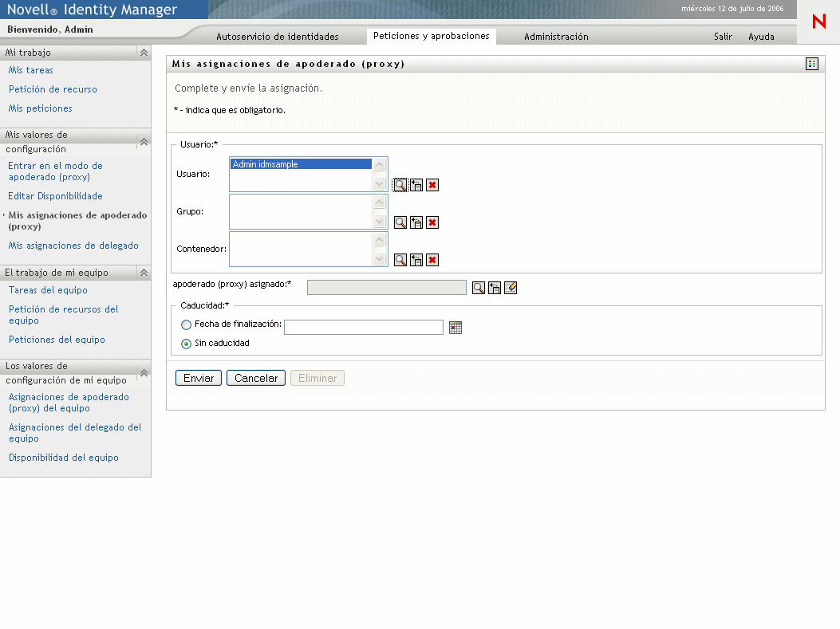840x629 pixels.
Task: Open Peticiones del equipo link
Action: pyautogui.click(x=57, y=340)
